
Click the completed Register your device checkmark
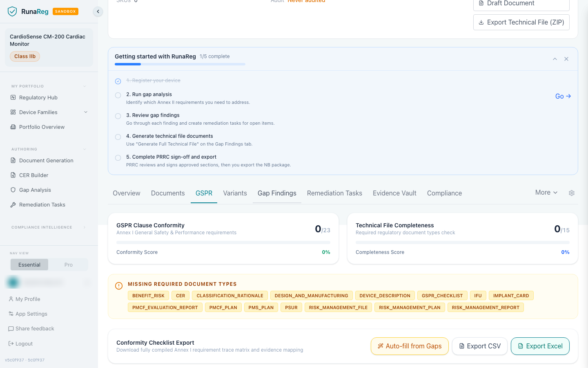click(x=118, y=81)
